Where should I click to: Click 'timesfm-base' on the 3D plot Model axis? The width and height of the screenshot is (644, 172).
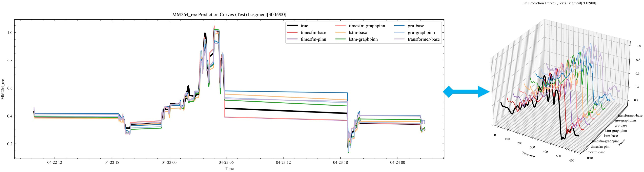[x=595, y=152]
